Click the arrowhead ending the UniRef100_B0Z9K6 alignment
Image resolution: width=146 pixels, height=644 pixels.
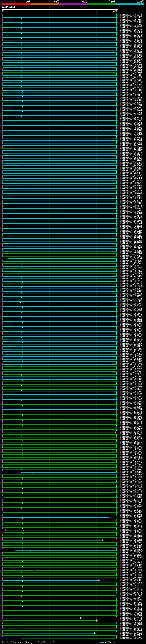pyautogui.click(x=108, y=517)
